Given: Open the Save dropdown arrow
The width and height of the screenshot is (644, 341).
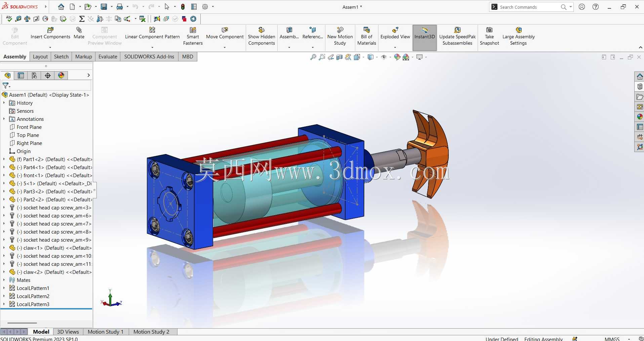Looking at the screenshot, I should 112,7.
